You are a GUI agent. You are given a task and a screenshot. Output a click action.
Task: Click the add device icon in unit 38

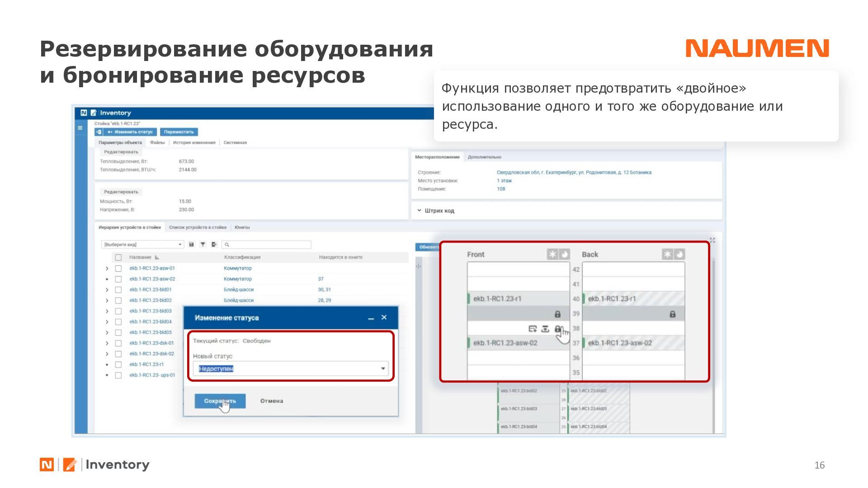click(x=533, y=329)
